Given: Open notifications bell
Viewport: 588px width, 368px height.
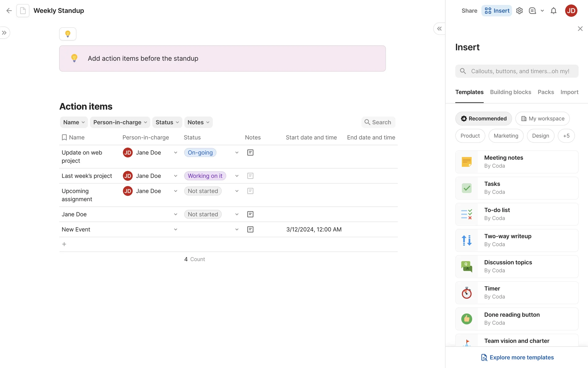Looking at the screenshot, I should pyautogui.click(x=553, y=11).
